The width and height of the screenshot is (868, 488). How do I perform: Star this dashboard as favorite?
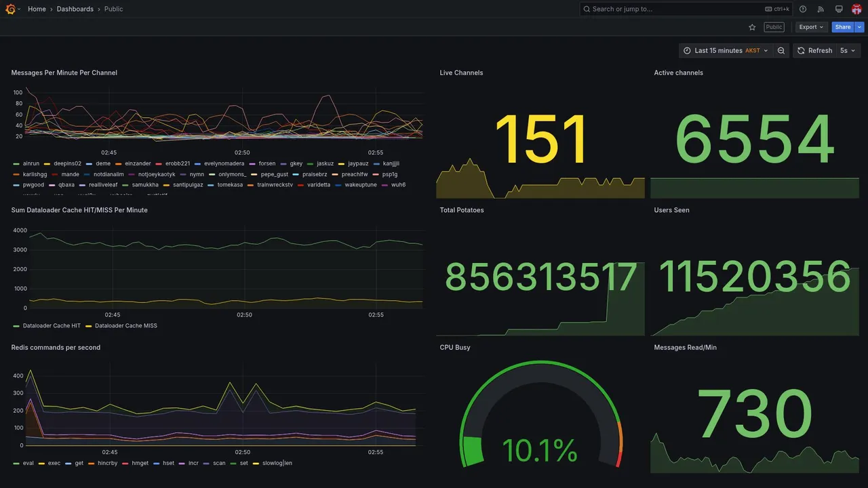[752, 27]
